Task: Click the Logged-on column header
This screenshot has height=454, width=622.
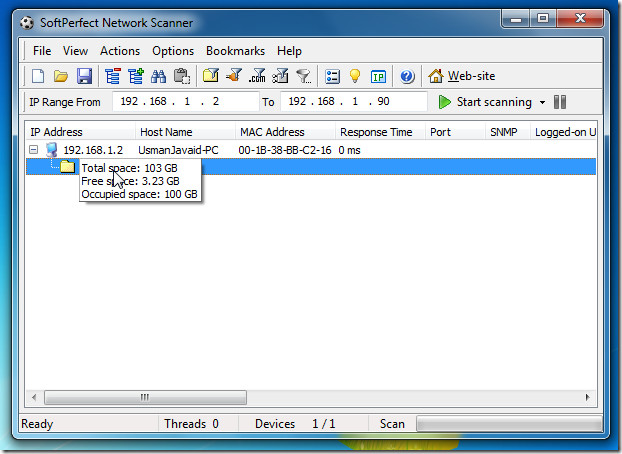Action: [x=564, y=132]
